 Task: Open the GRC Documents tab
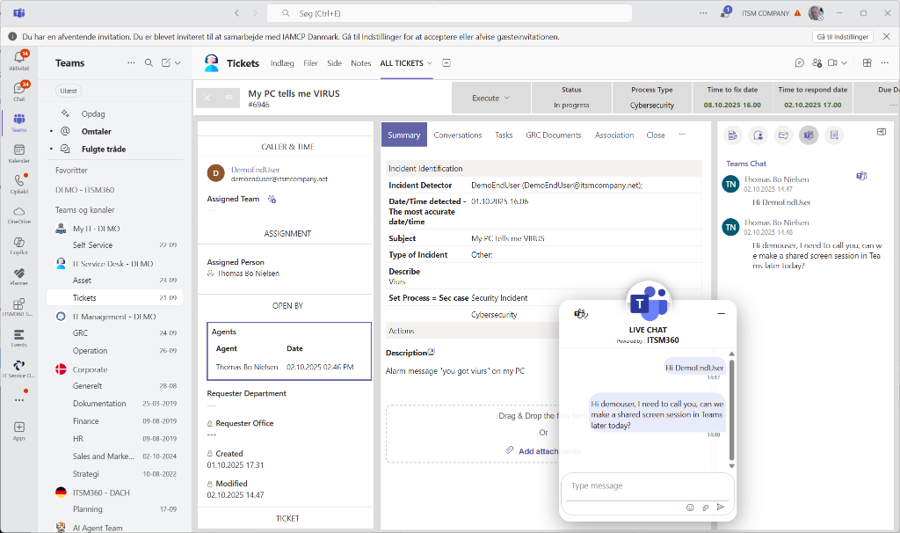coord(553,135)
